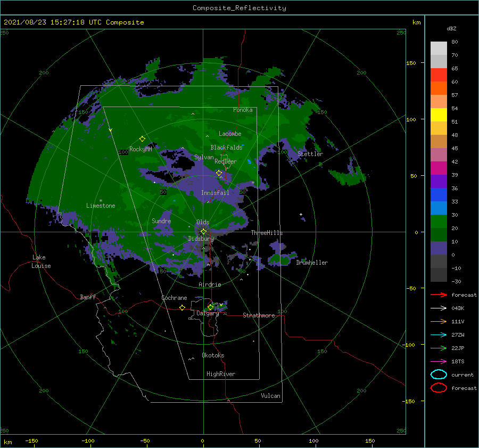The image size is (479, 448).
Task: Select the yellow diamond marker below Cochrane
Action: point(182,307)
